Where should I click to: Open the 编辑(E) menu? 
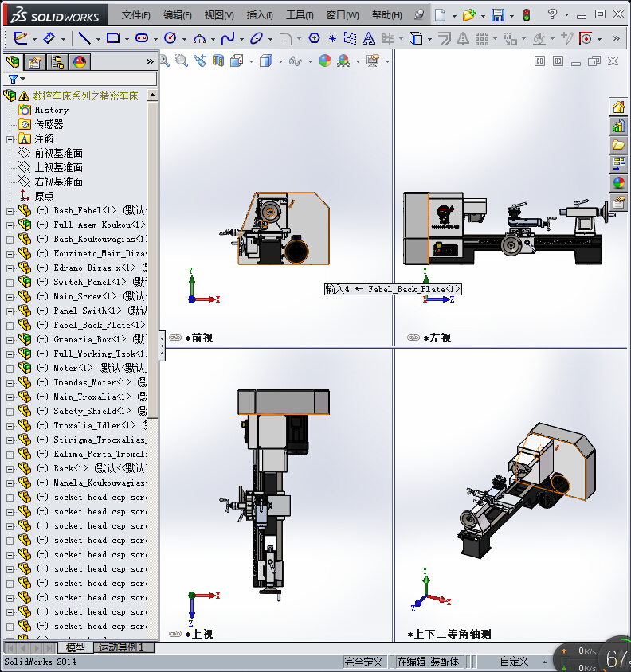177,15
